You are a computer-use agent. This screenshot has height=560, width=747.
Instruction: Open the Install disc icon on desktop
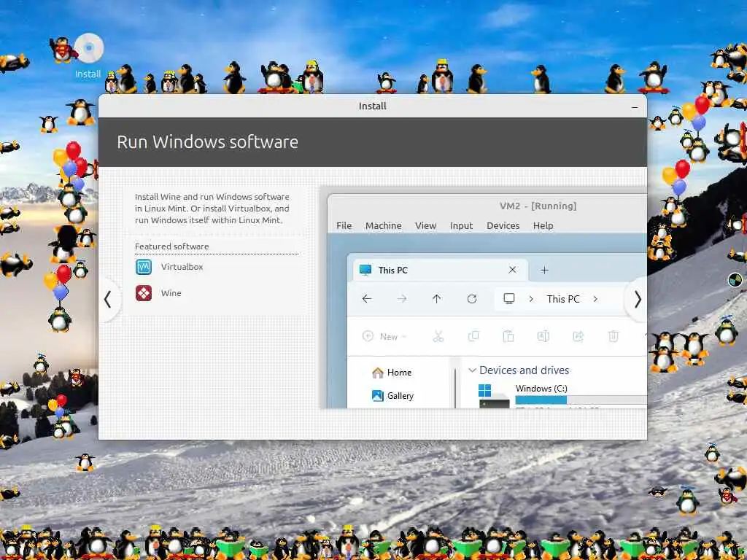coord(88,49)
